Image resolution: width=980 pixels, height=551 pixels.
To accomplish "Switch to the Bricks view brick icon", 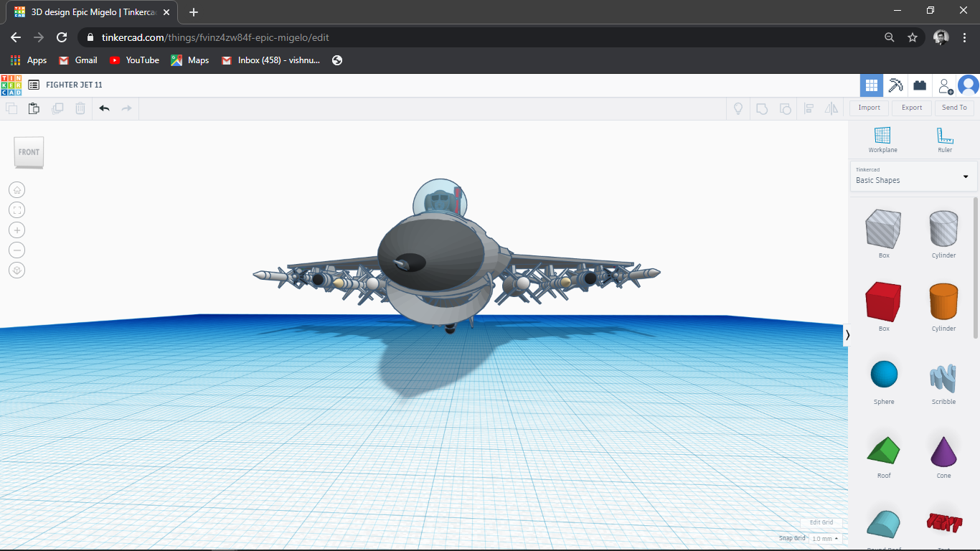I will 919,85.
